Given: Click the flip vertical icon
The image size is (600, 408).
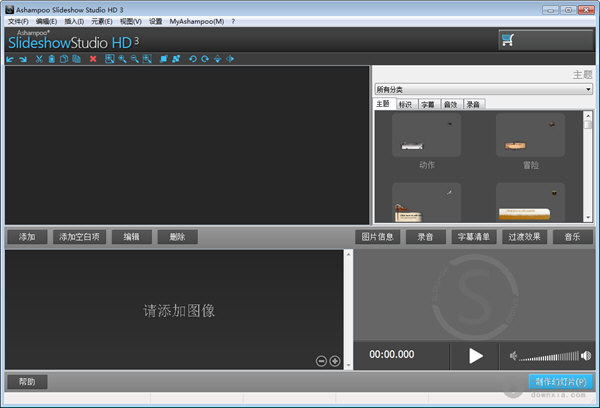Looking at the screenshot, I should 217,59.
